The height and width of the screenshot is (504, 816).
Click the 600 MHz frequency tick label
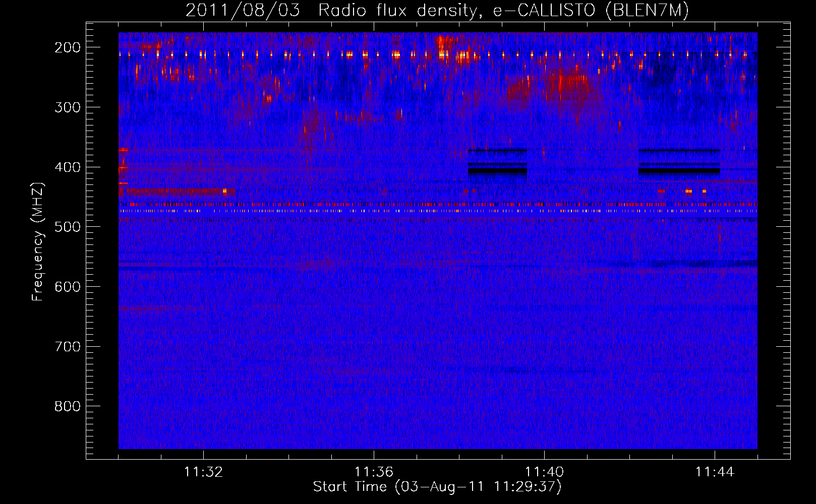pyautogui.click(x=67, y=287)
